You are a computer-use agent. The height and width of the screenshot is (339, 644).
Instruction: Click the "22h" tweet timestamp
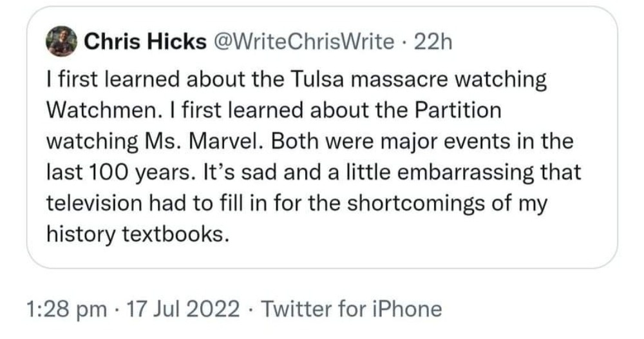435,43
